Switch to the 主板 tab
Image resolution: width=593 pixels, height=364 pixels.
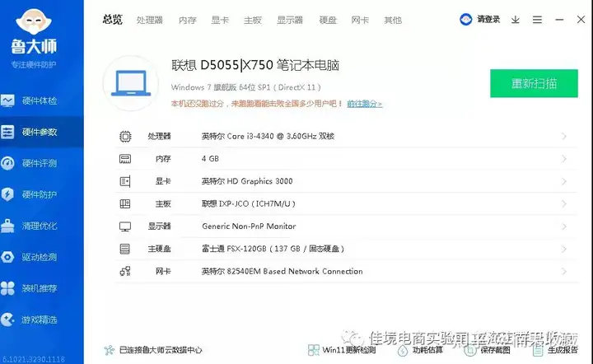(x=253, y=20)
